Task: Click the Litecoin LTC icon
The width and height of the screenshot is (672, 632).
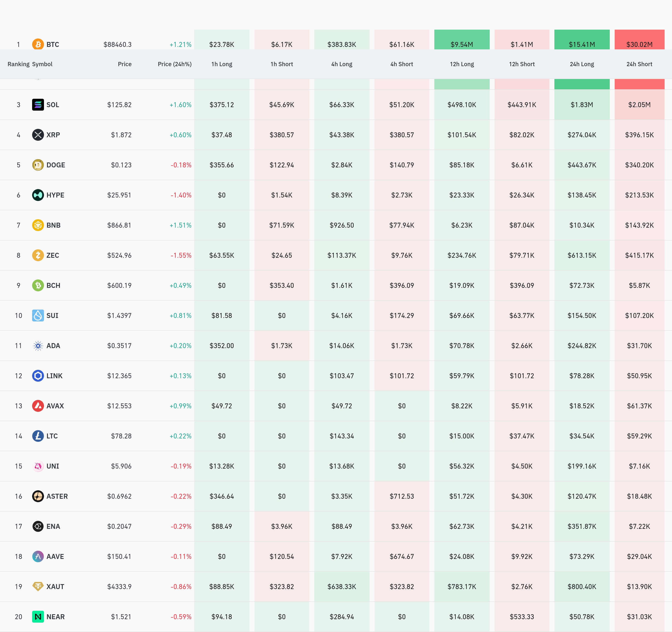Action: pos(38,436)
